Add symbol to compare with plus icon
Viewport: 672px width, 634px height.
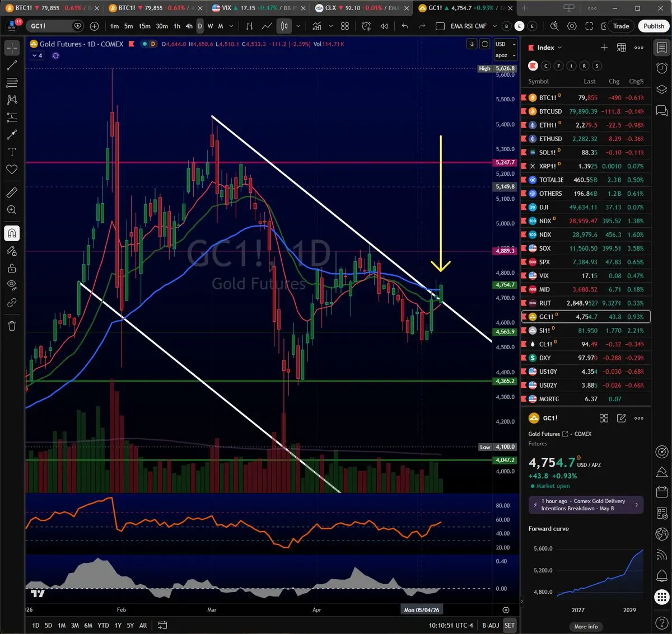tap(94, 26)
